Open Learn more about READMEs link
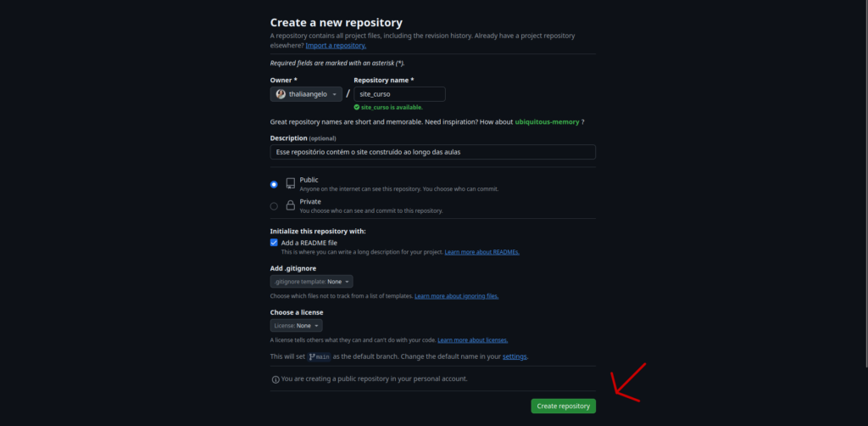Viewport: 868px width, 426px height. click(482, 252)
